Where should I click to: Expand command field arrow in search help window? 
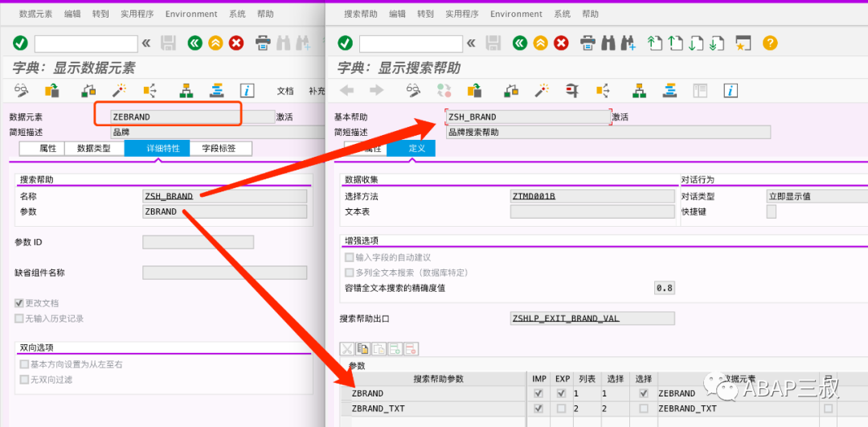coord(471,43)
